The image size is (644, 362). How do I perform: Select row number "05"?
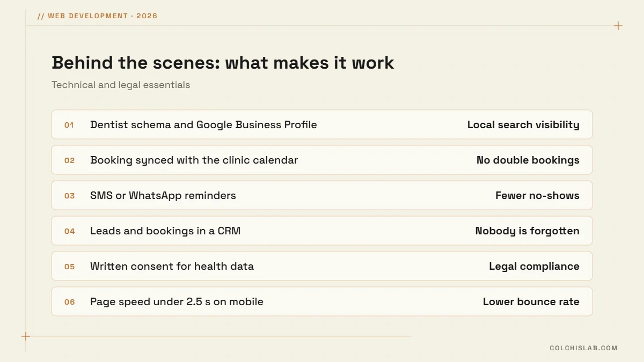click(69, 267)
